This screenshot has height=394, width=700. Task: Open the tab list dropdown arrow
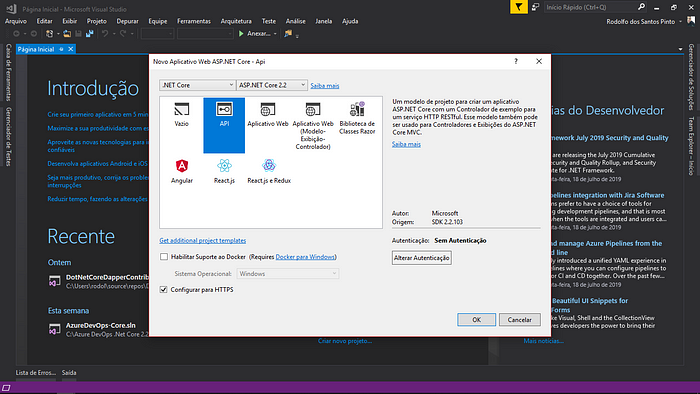click(x=680, y=49)
